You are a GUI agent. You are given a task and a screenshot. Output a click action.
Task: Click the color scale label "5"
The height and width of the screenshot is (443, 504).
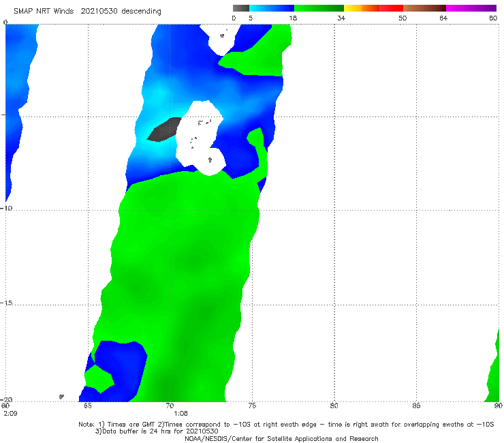pyautogui.click(x=251, y=18)
